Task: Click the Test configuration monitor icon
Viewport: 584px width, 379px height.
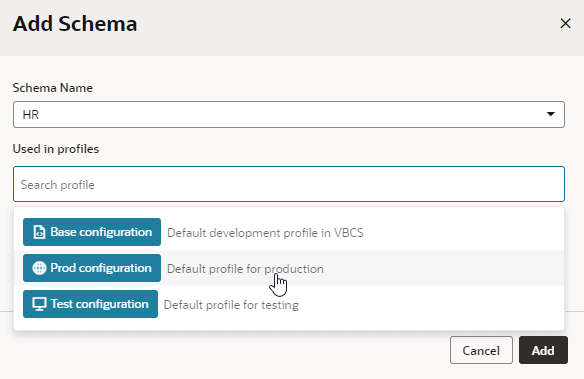Action: pos(39,304)
